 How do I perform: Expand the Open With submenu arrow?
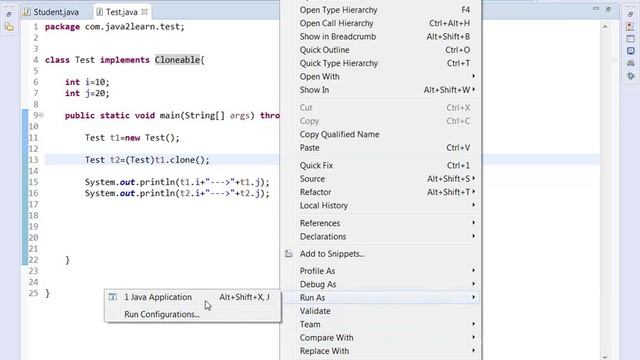473,76
